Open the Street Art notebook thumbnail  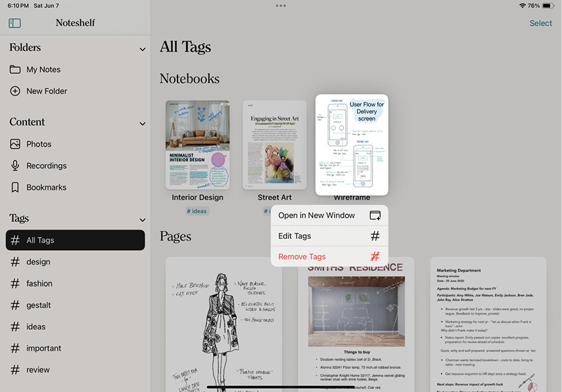(274, 145)
